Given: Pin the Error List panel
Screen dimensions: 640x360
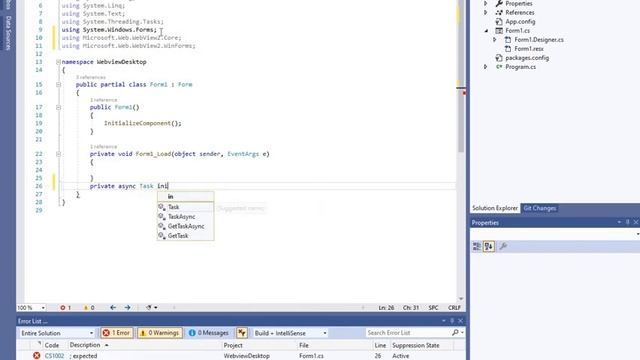Looking at the screenshot, I should [x=452, y=321].
